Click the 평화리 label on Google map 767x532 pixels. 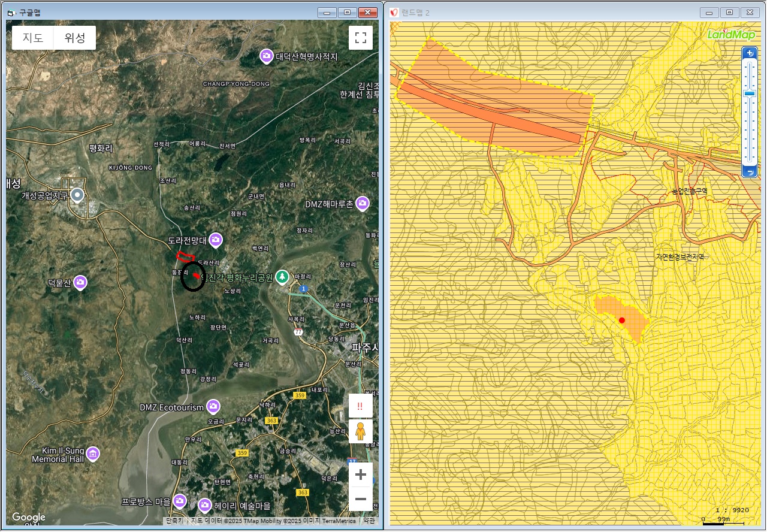101,148
